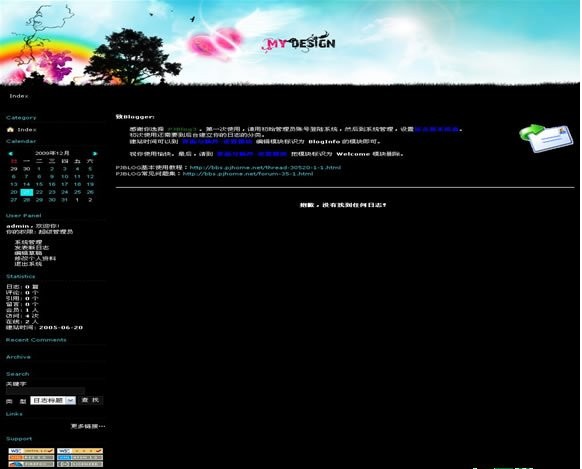
Task: Open the blue support badge in second row
Action: (x=80, y=457)
